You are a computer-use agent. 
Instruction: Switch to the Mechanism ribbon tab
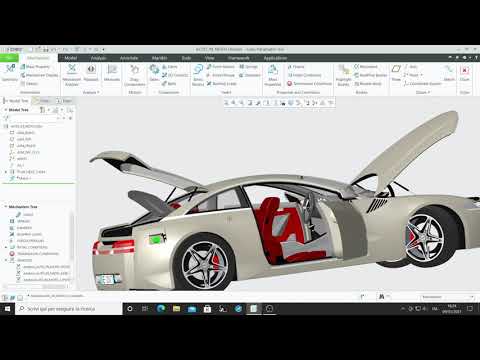pyautogui.click(x=38, y=58)
